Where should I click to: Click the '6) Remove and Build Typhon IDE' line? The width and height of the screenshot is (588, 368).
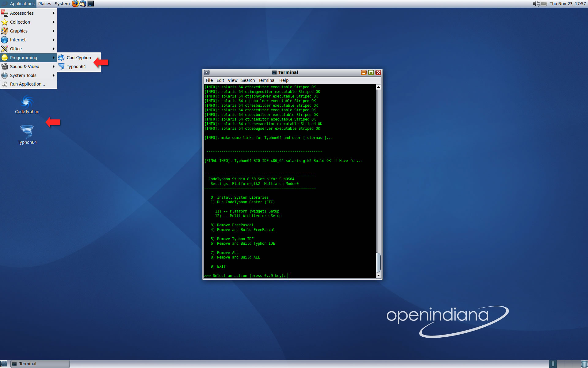[x=243, y=243]
